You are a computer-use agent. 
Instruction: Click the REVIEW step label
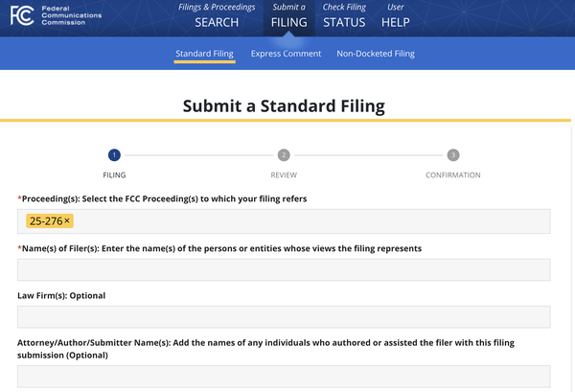pos(284,175)
